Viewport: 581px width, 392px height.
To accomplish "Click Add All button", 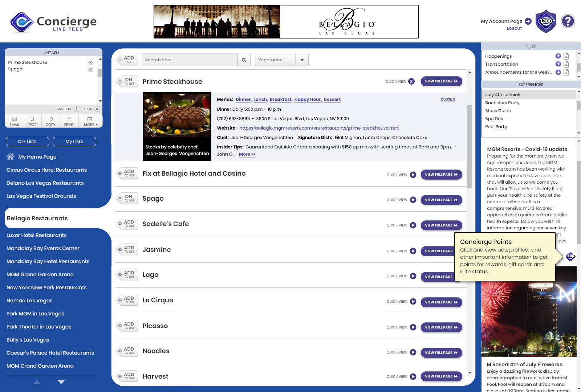I will pos(127,60).
